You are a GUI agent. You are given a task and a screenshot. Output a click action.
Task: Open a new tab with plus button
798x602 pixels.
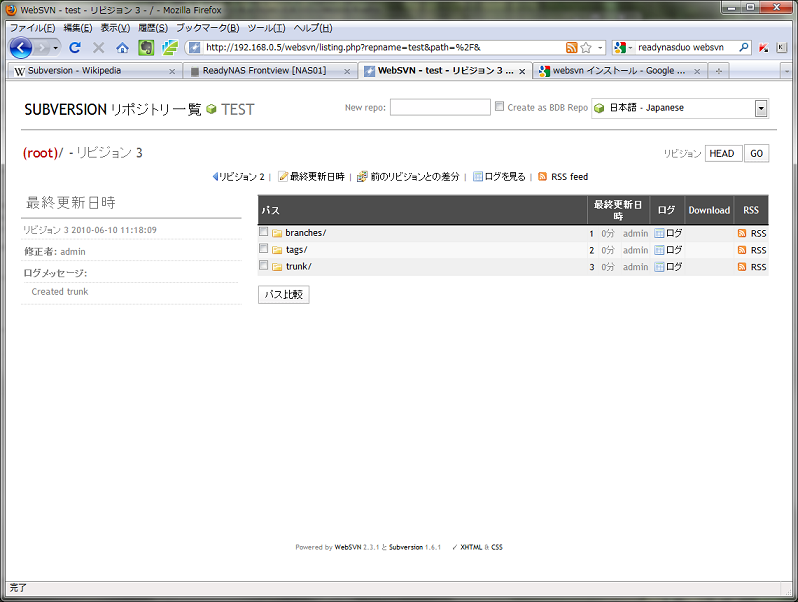coord(719,71)
